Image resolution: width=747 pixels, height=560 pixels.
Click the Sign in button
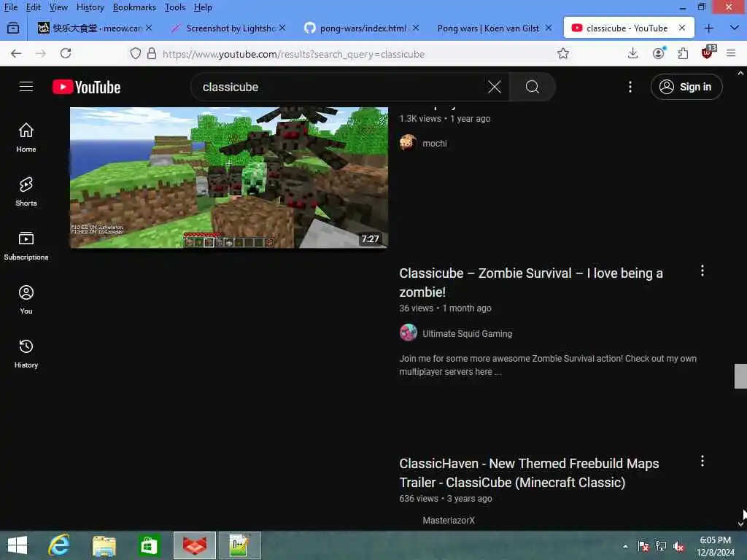pyautogui.click(x=686, y=87)
